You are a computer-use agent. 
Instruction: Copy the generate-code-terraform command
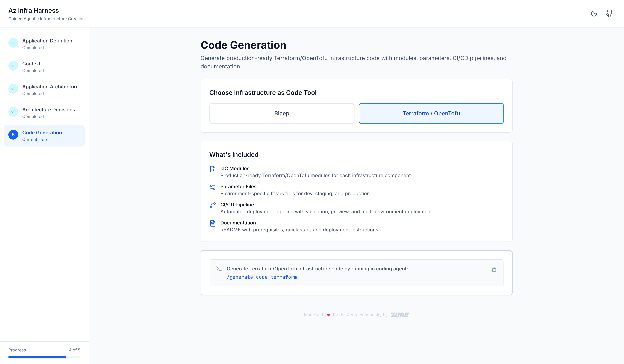tap(493, 269)
